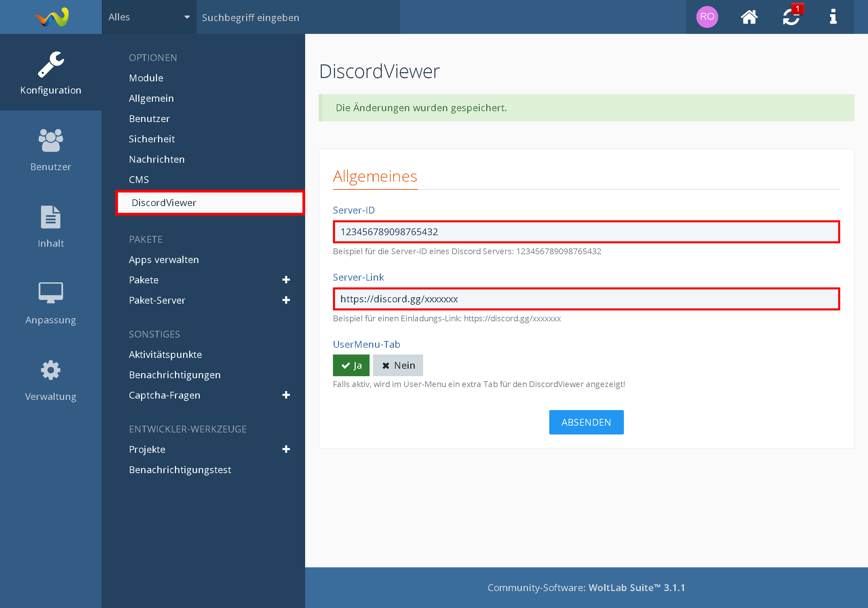868x608 pixels.
Task: Open the Anpassung monitor section
Action: (x=51, y=303)
